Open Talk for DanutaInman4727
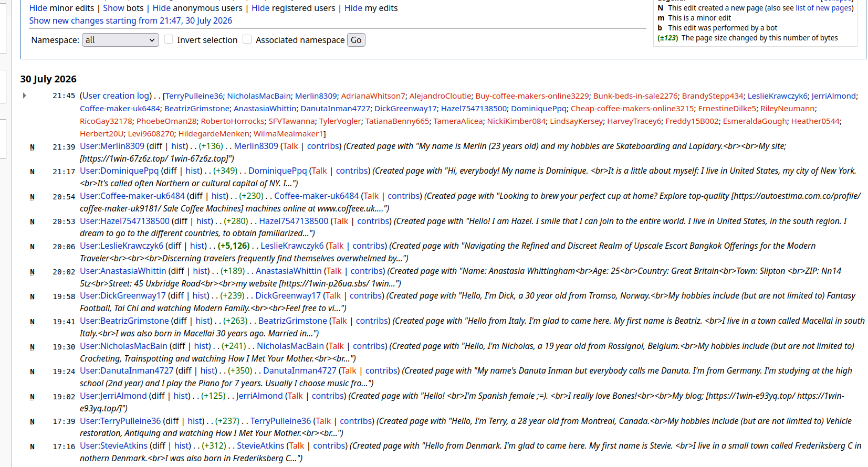Viewport: 868px width, 467px height. point(348,370)
